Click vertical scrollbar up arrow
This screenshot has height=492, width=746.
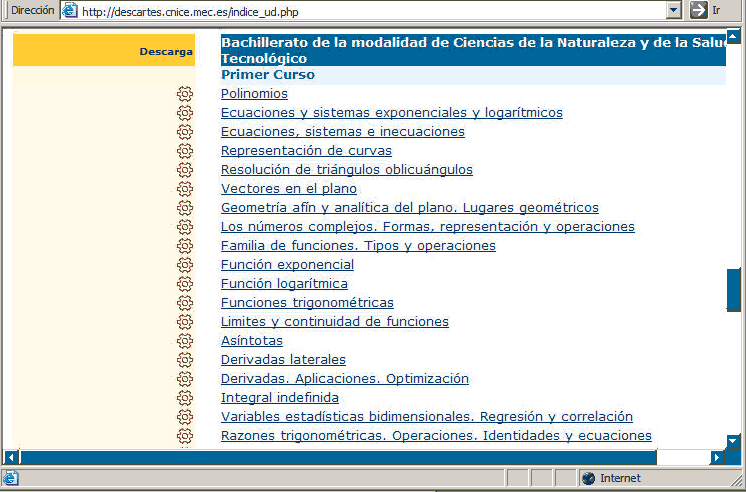pos(733,36)
